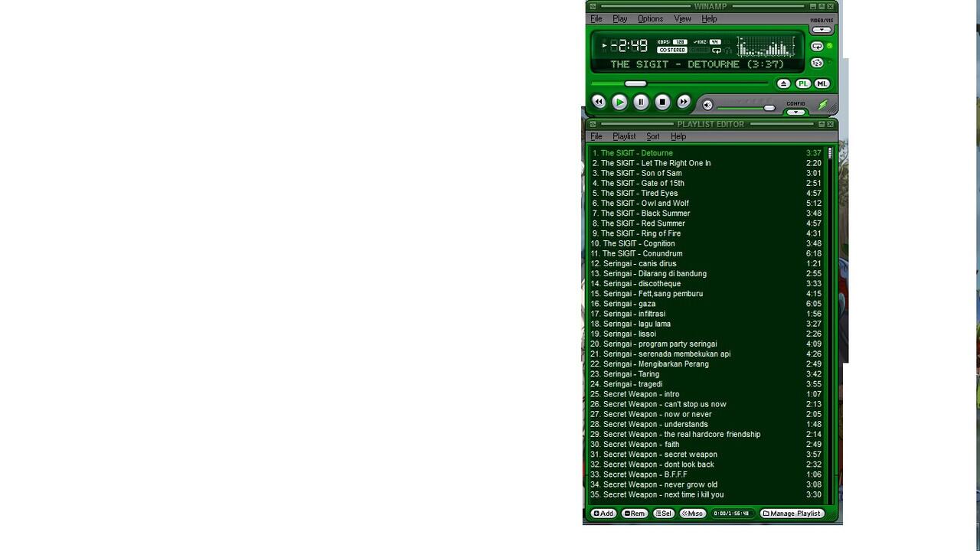
Task: Mute using the speaker icon
Action: pyautogui.click(x=707, y=105)
